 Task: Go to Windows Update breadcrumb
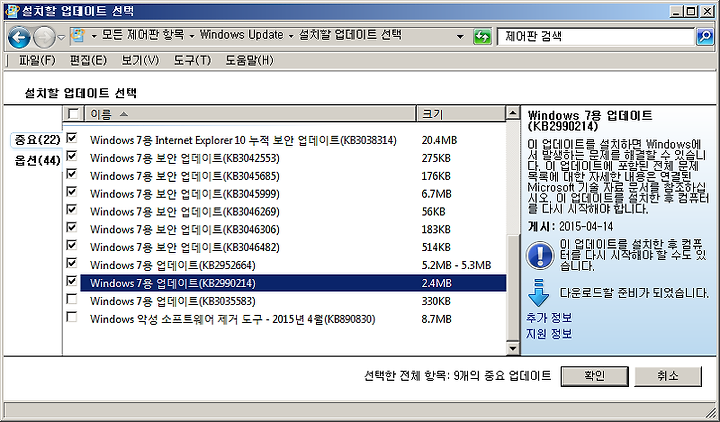coord(242,35)
